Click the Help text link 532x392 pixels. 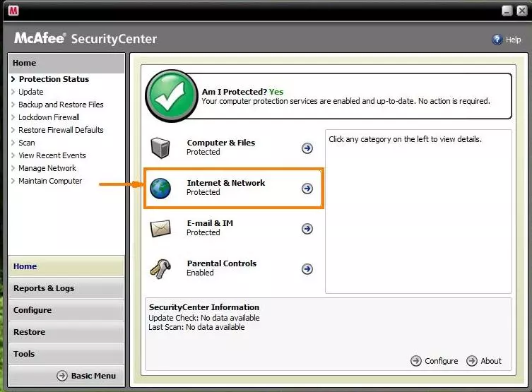tap(514, 40)
